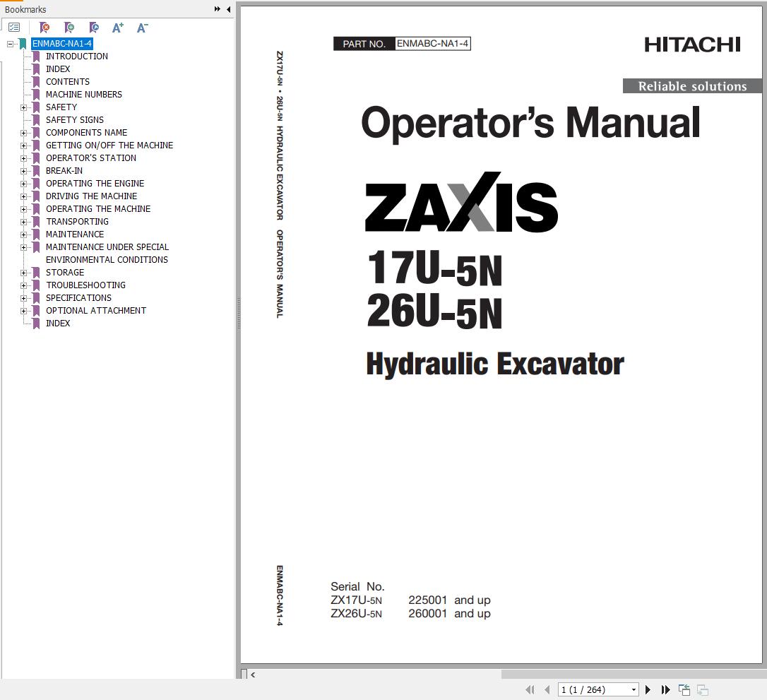This screenshot has width=767, height=700.
Task: Expand the TRANSPORTING bookmark
Action: click(x=23, y=222)
